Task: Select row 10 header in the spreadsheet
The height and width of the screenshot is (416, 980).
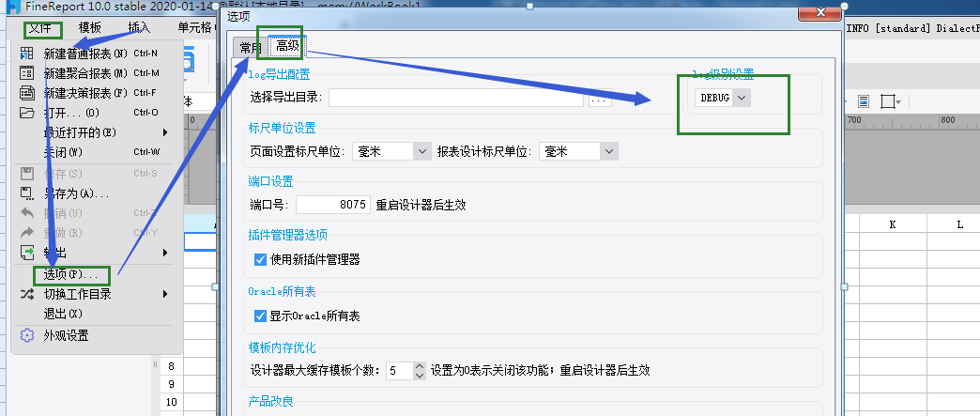Action: [171, 402]
